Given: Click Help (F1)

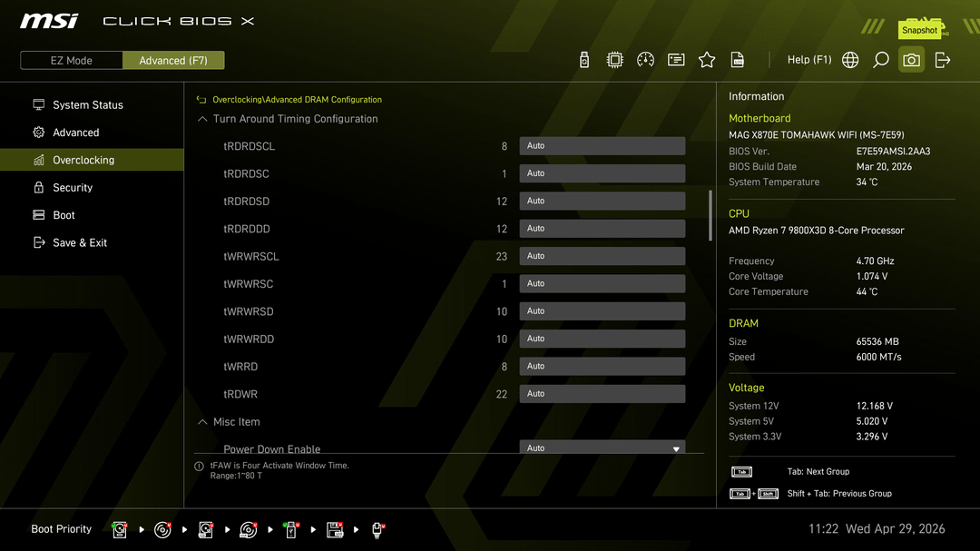Looking at the screenshot, I should tap(808, 60).
